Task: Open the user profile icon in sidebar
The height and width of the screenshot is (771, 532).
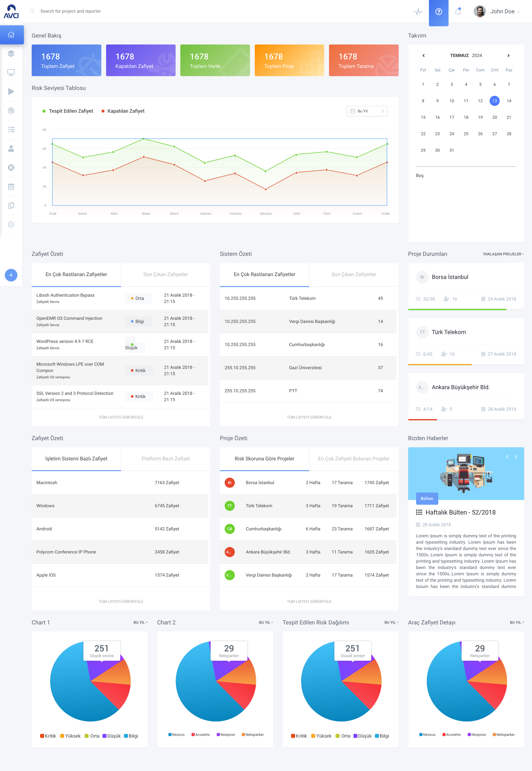Action: point(11,149)
